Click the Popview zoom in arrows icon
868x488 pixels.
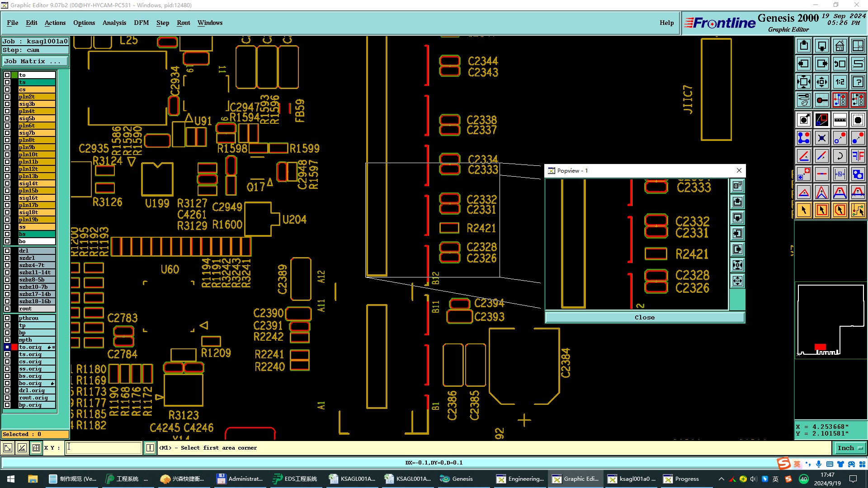(x=737, y=281)
